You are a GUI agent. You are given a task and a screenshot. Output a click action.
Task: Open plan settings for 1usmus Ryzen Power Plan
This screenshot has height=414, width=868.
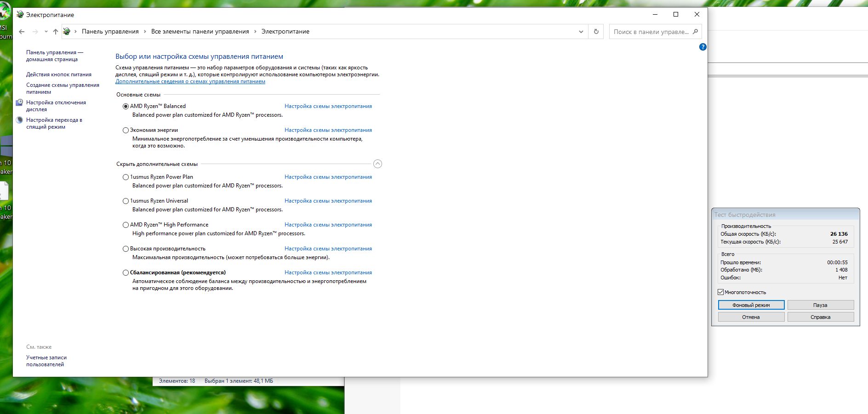point(328,177)
